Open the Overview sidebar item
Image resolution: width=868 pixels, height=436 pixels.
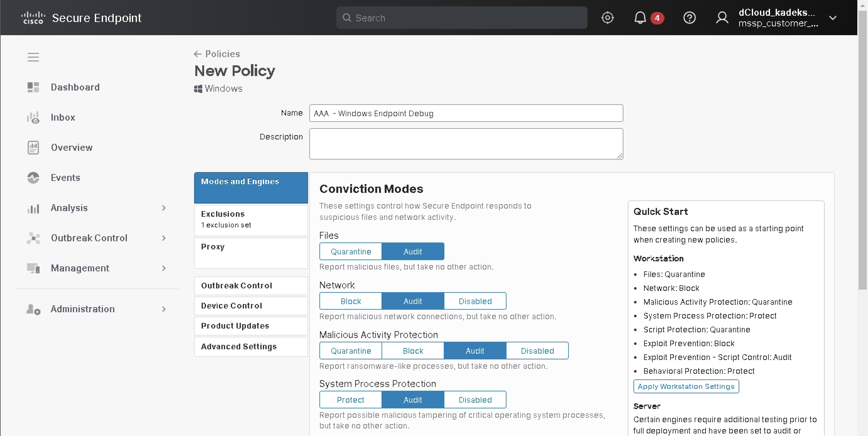tap(71, 148)
